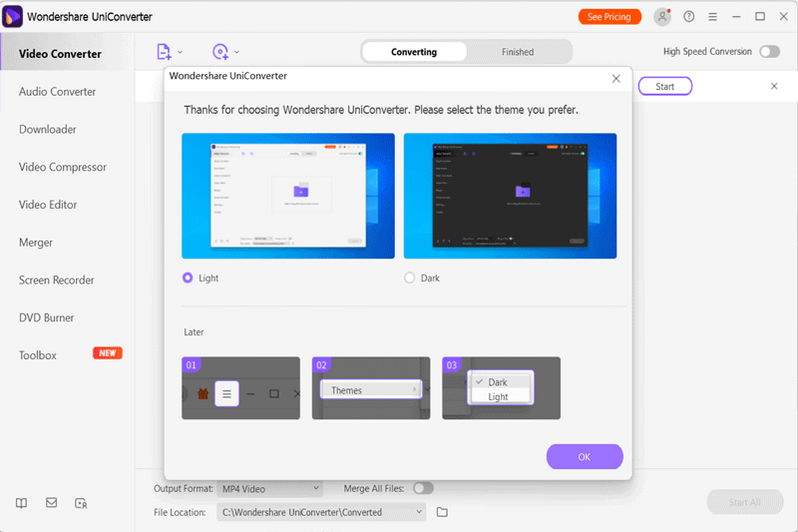The width and height of the screenshot is (798, 532).
Task: Expand the Add Files dropdown arrow
Action: [x=180, y=52]
